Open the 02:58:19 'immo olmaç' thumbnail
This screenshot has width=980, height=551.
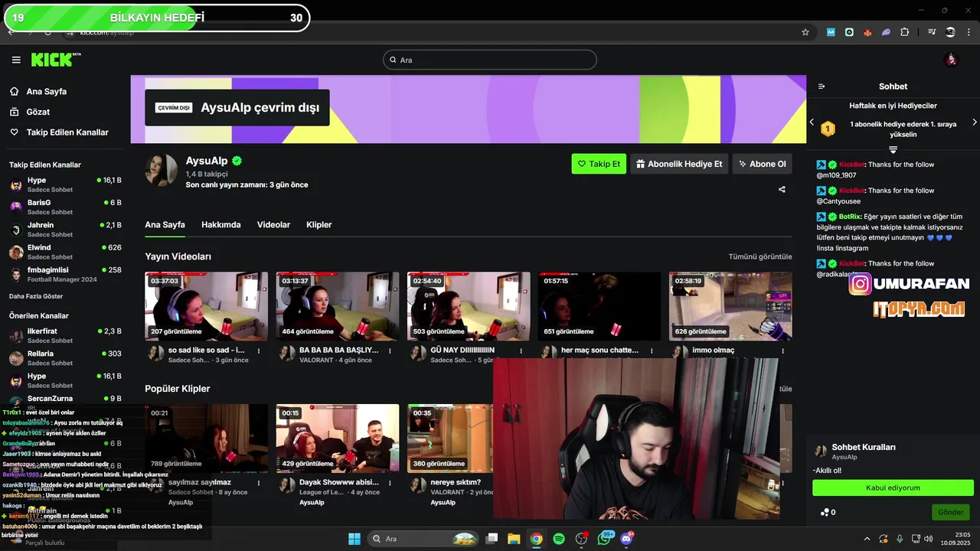pyautogui.click(x=730, y=306)
